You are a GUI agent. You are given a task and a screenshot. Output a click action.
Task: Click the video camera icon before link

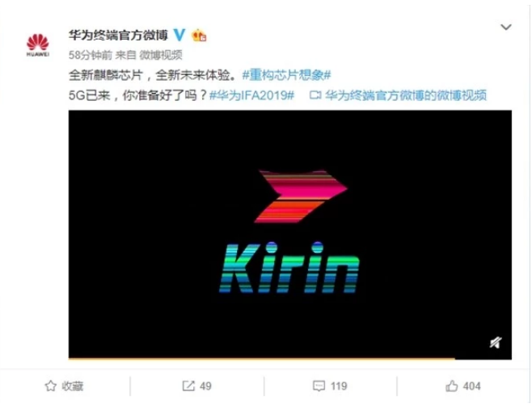315,95
